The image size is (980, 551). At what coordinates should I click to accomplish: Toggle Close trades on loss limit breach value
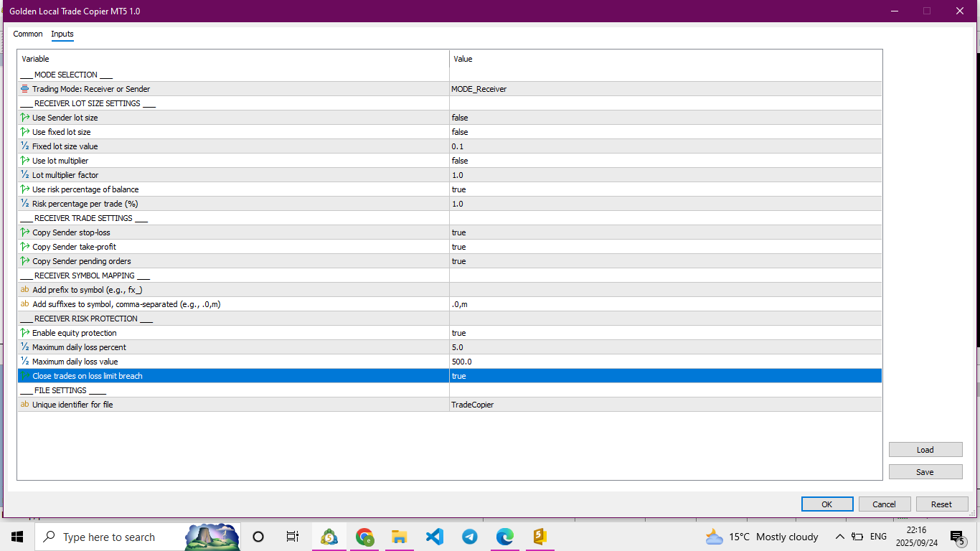666,376
